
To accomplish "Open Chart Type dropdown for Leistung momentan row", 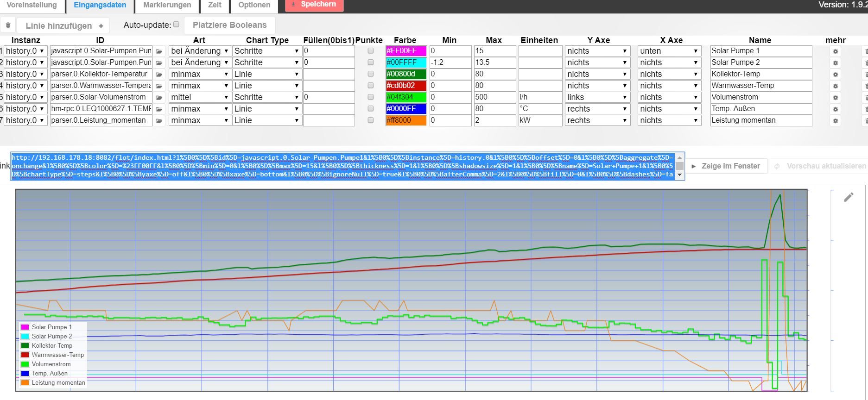I will coord(267,120).
